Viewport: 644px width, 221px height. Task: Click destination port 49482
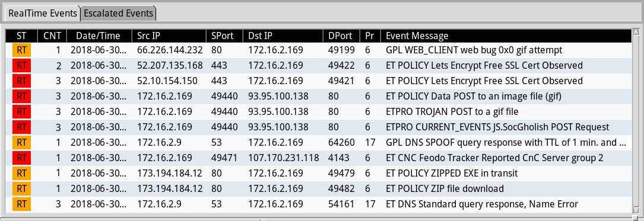pyautogui.click(x=341, y=189)
